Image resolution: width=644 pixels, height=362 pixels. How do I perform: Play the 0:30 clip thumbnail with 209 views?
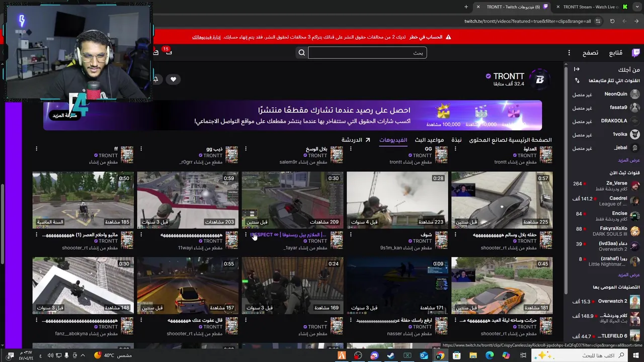pyautogui.click(x=292, y=200)
